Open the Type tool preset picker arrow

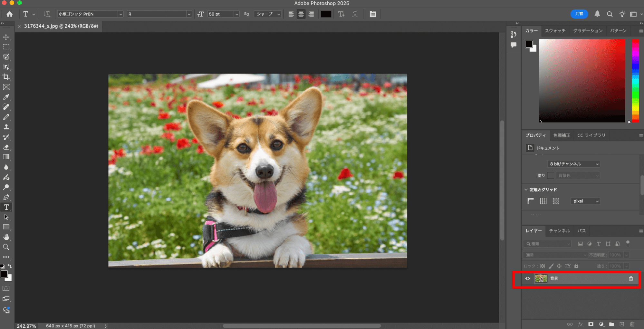tap(34, 14)
